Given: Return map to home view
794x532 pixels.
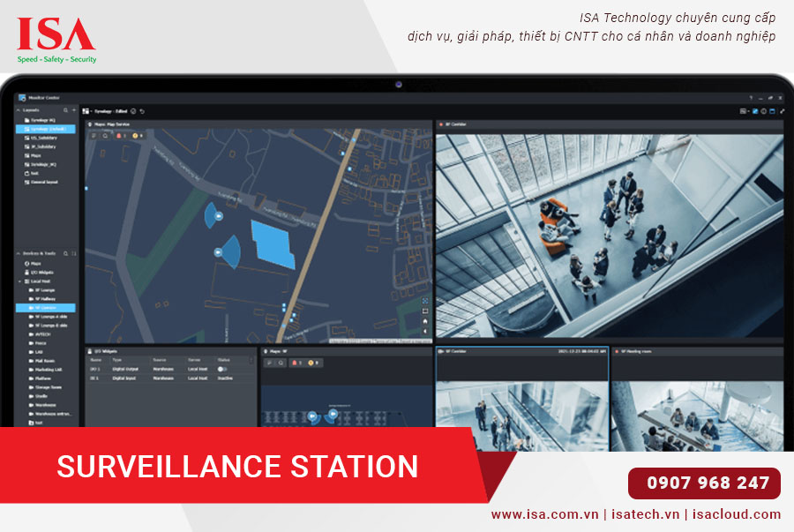Looking at the screenshot, I should pyautogui.click(x=425, y=321).
